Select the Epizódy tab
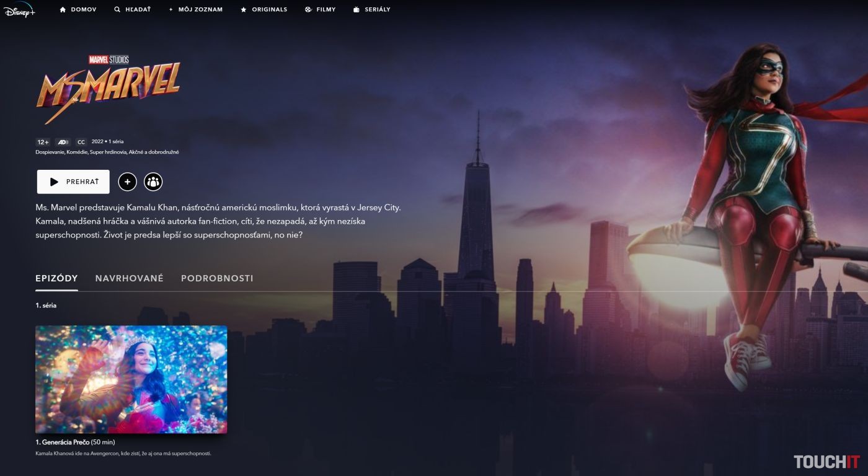This screenshot has height=476, width=868. [56, 279]
